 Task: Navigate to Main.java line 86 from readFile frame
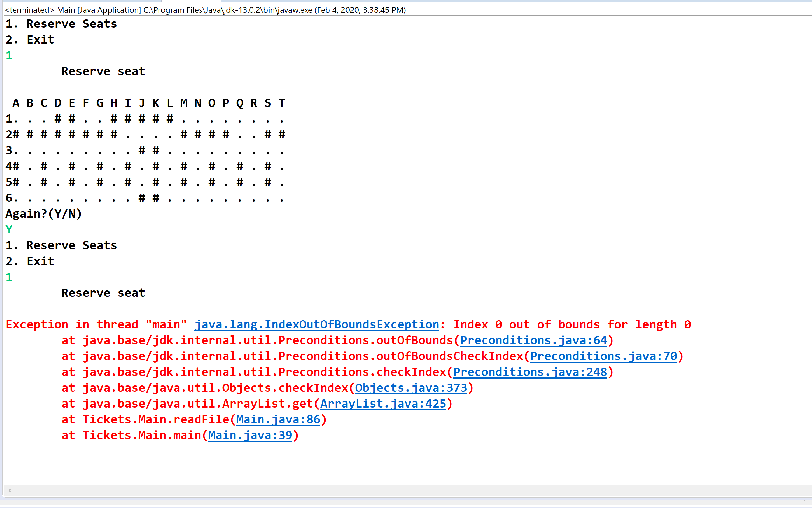click(x=278, y=419)
